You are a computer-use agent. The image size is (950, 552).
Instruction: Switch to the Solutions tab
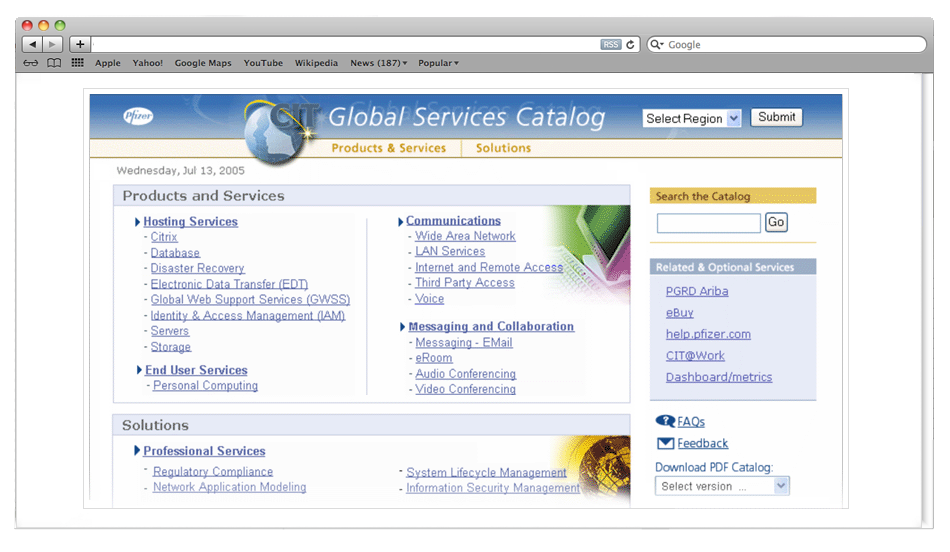pos(503,148)
